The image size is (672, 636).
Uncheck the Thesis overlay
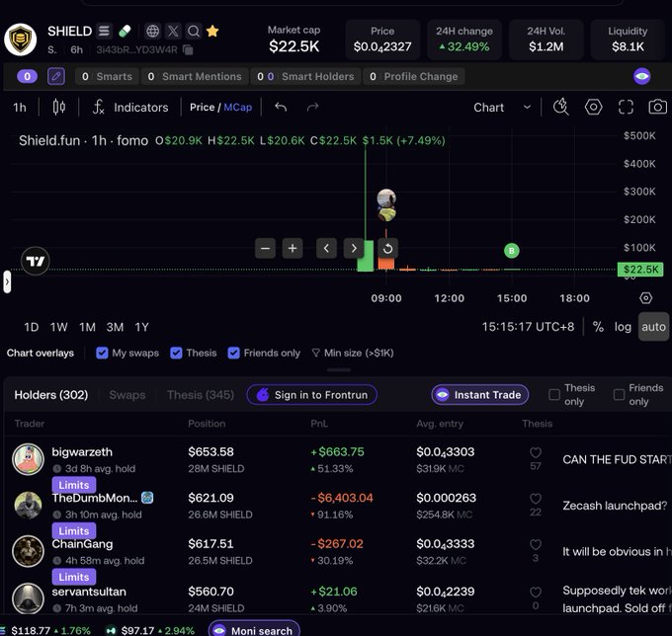coord(176,353)
